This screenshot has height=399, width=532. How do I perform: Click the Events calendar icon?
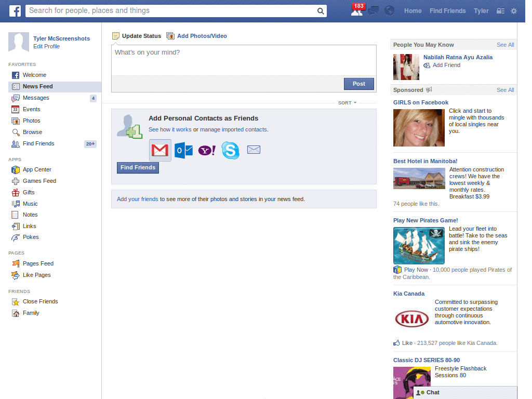[15, 109]
